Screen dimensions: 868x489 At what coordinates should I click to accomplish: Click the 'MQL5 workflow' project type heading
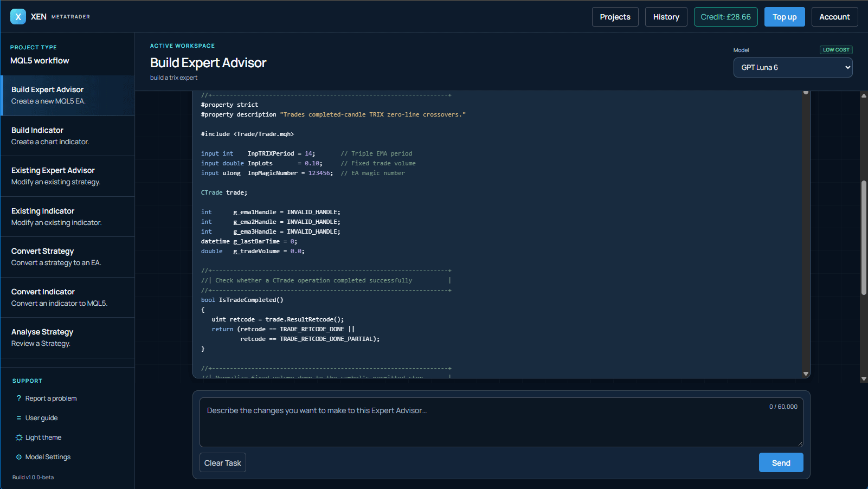(40, 61)
